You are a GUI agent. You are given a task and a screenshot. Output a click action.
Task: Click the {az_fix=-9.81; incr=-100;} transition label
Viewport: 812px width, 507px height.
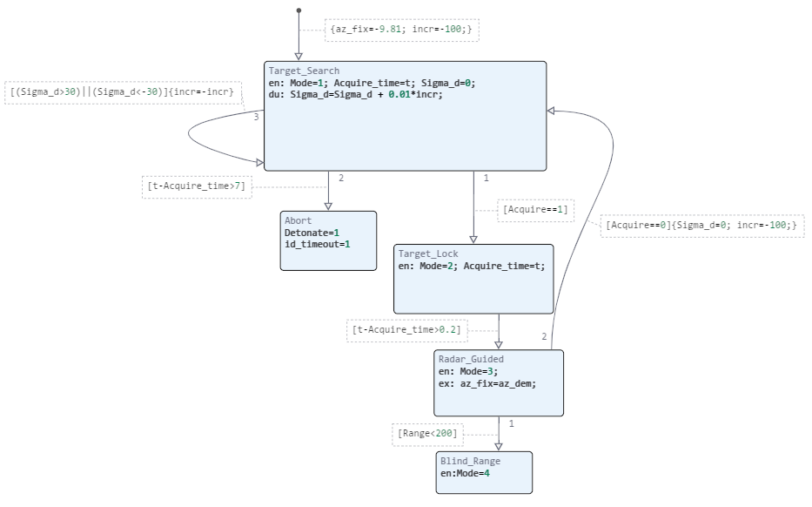[x=402, y=30]
